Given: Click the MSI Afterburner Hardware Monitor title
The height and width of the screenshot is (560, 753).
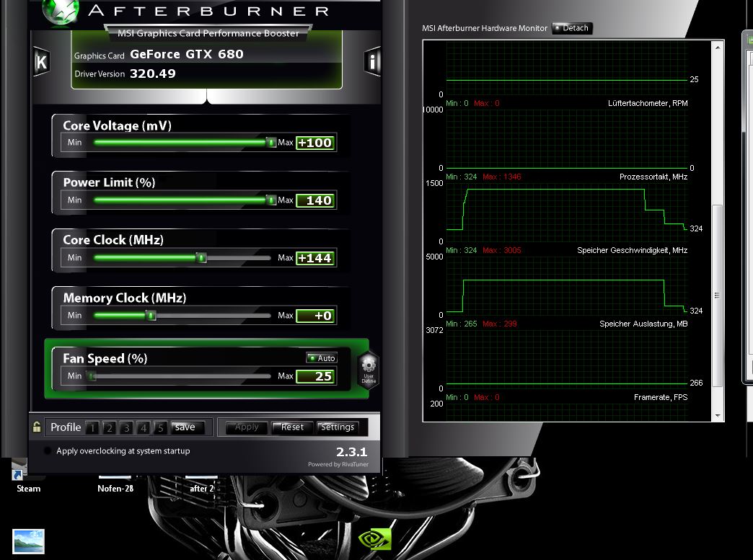Looking at the screenshot, I should pyautogui.click(x=485, y=28).
